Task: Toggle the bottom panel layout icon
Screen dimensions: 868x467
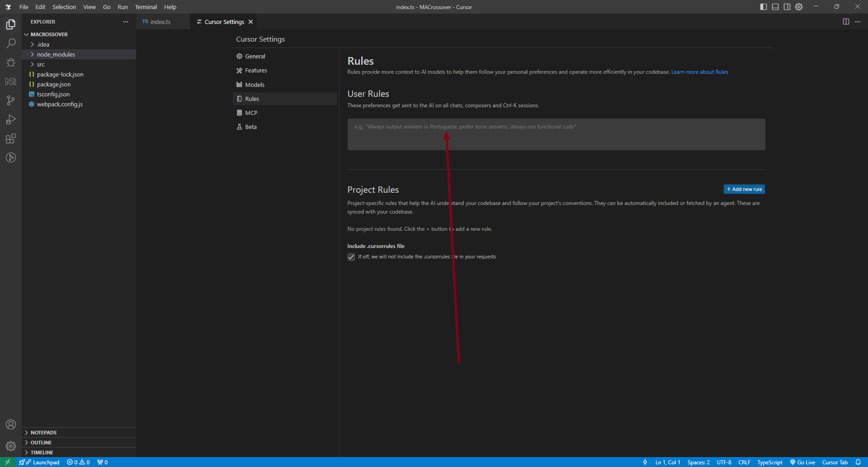Action: [x=775, y=7]
